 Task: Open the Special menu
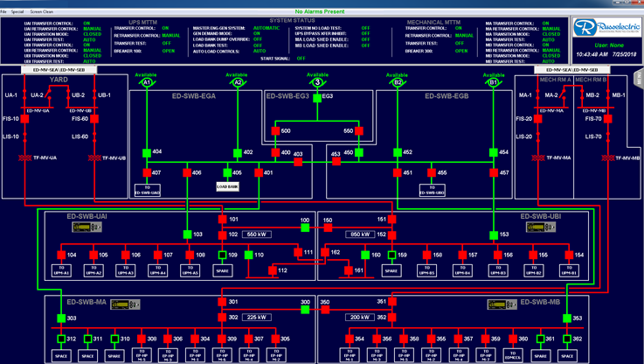tap(18, 11)
